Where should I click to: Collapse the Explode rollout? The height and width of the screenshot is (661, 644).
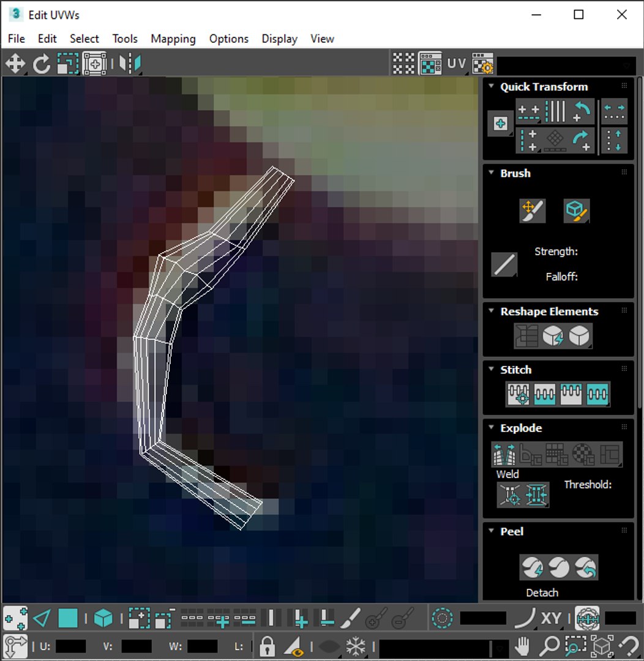pos(491,427)
